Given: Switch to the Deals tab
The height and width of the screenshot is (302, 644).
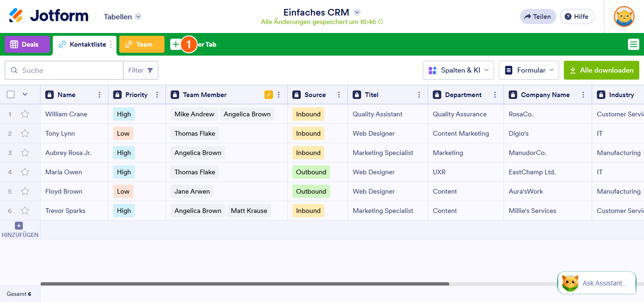Looking at the screenshot, I should click(x=27, y=44).
